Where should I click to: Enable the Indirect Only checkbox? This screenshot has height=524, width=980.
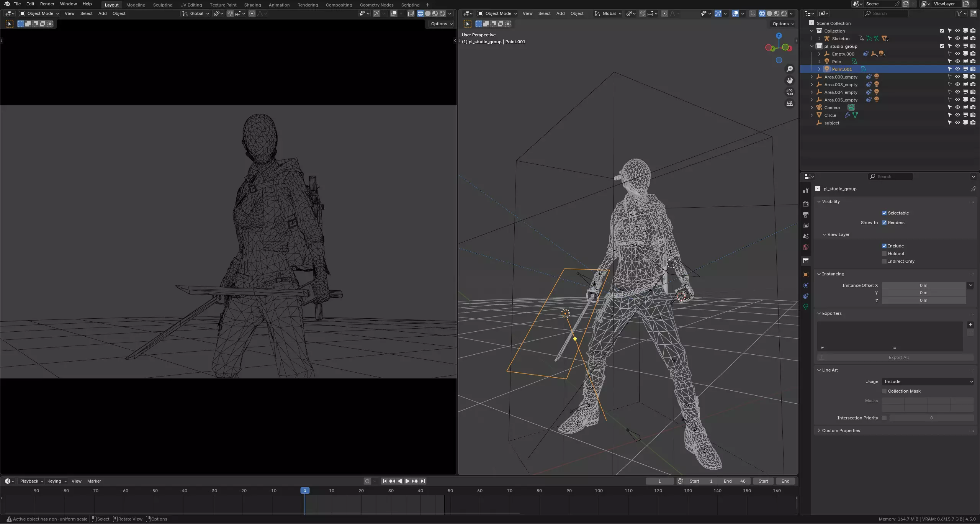pyautogui.click(x=884, y=261)
